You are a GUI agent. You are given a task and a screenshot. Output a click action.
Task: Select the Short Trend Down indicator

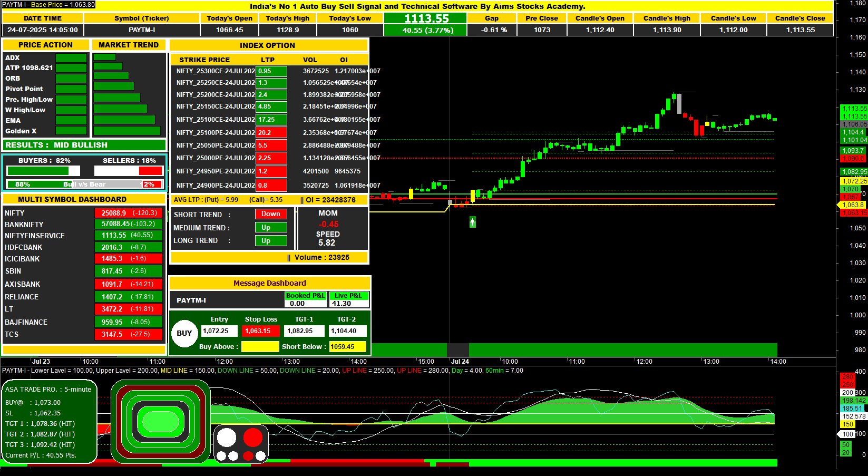click(271, 214)
